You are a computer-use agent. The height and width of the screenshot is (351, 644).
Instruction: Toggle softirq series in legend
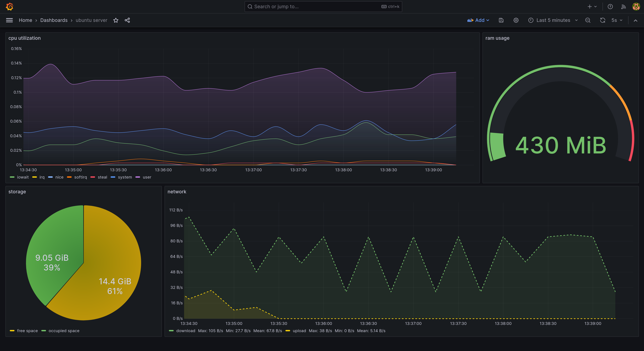pos(81,177)
